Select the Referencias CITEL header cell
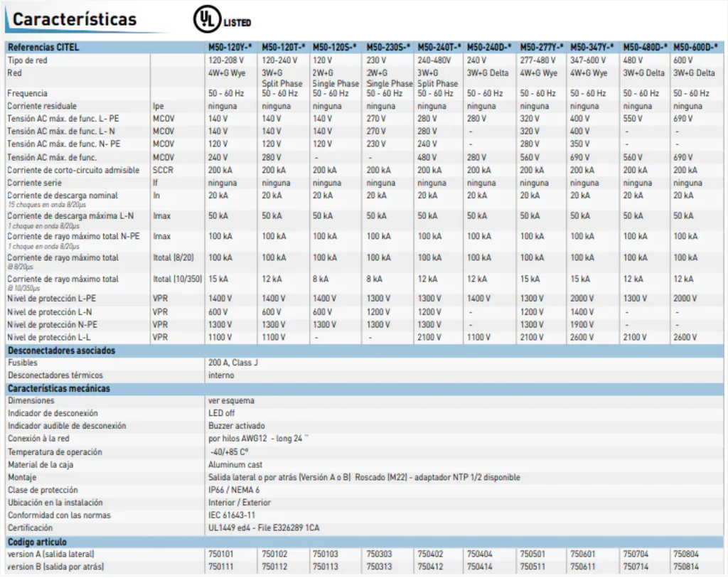The width and height of the screenshot is (728, 578). coord(43,48)
